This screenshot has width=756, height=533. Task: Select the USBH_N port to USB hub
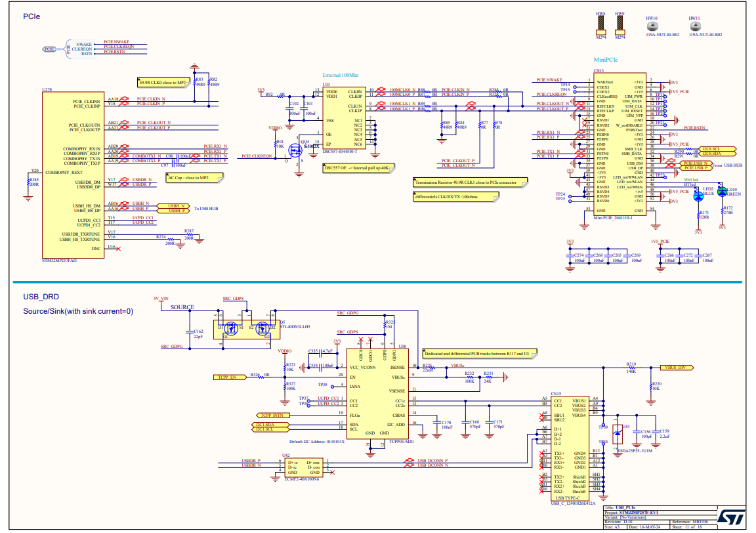(173, 206)
